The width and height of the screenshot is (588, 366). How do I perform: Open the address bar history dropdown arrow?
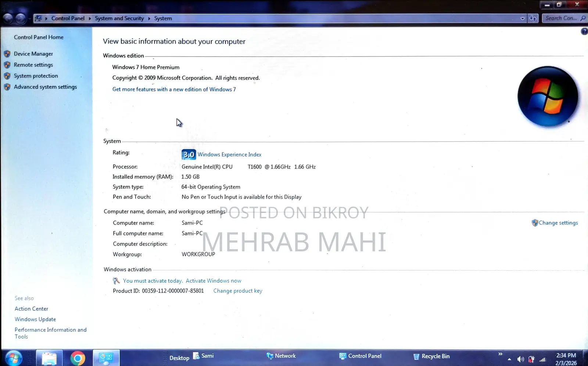click(x=523, y=18)
